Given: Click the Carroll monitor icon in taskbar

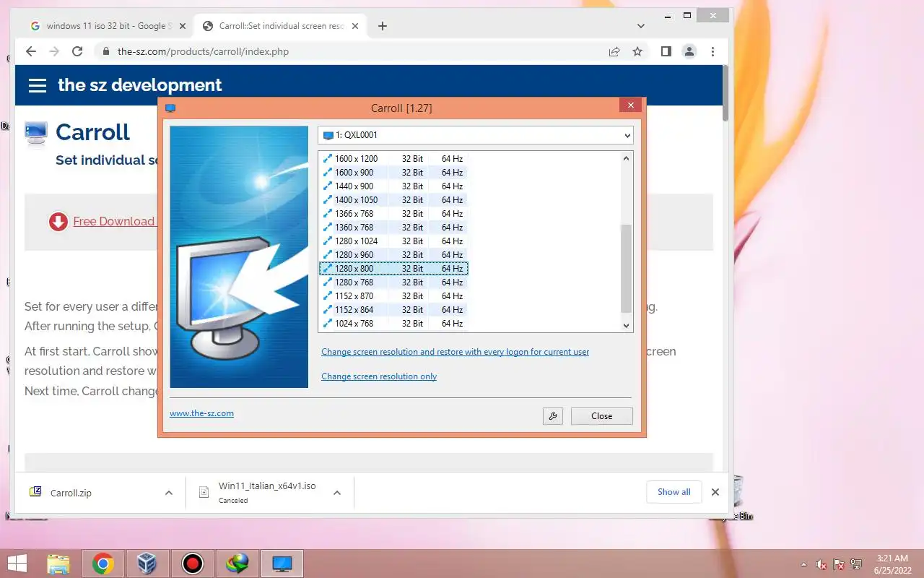Looking at the screenshot, I should pyautogui.click(x=282, y=564).
